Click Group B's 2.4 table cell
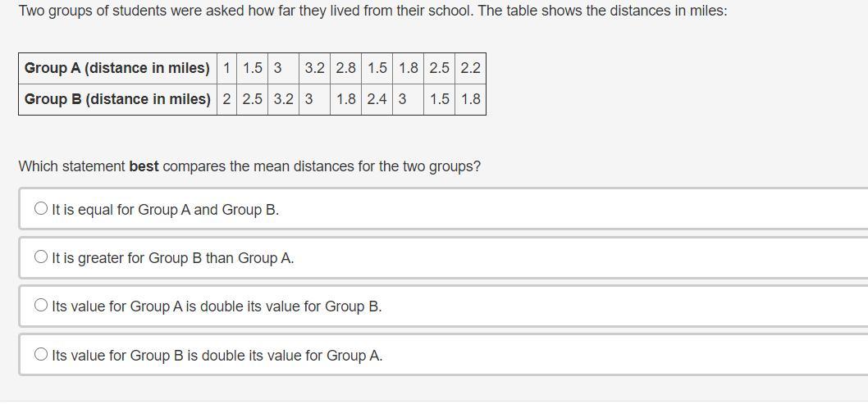The height and width of the screenshot is (404, 868). 377,99
